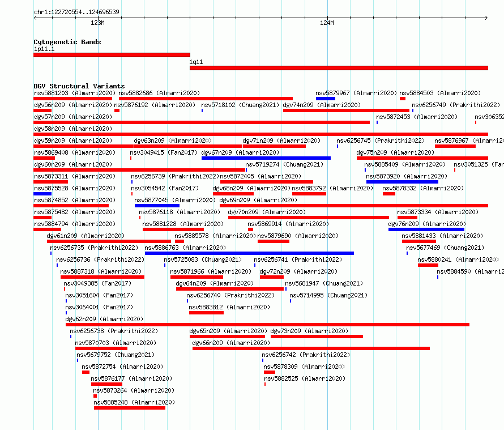Viewport: 504px width, 430px height.
Task: Select dgv66n209 (Almarri2020) variant
Action: pyautogui.click(x=311, y=348)
